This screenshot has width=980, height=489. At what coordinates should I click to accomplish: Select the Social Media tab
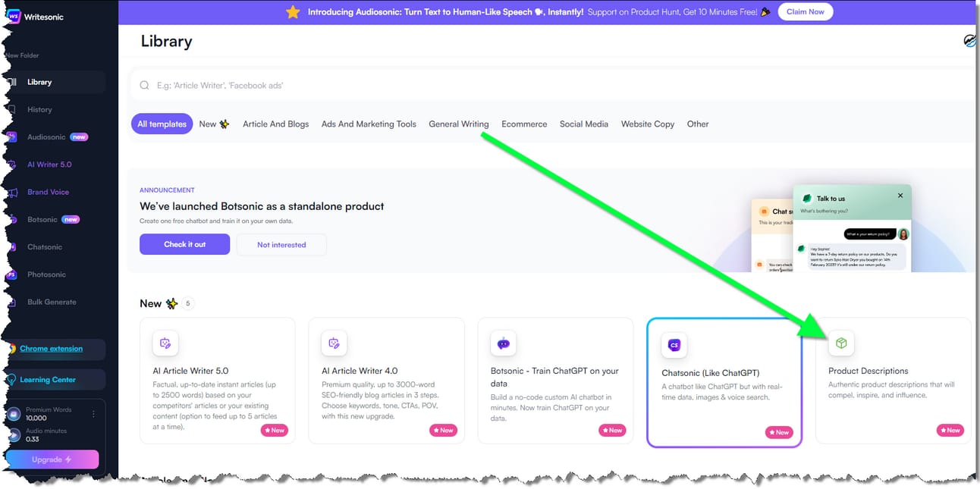[x=584, y=124]
